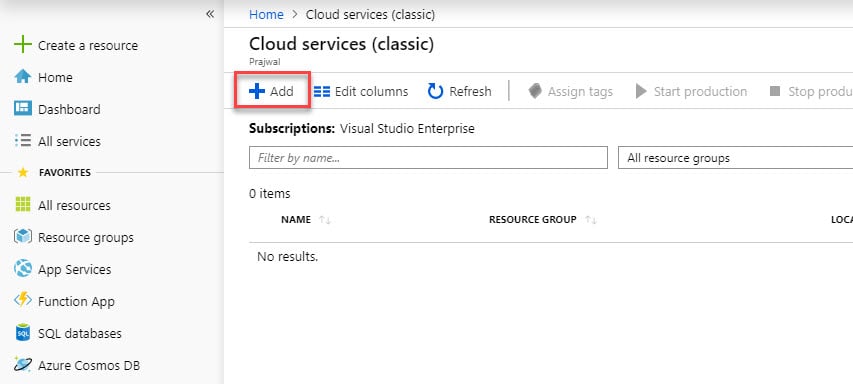853x384 pixels.
Task: Click the Stop production square icon
Action: (775, 91)
